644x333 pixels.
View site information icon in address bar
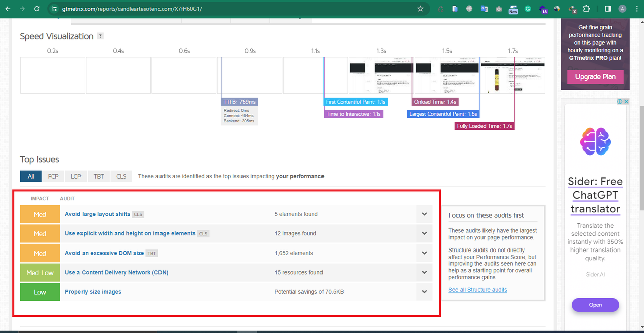click(55, 9)
